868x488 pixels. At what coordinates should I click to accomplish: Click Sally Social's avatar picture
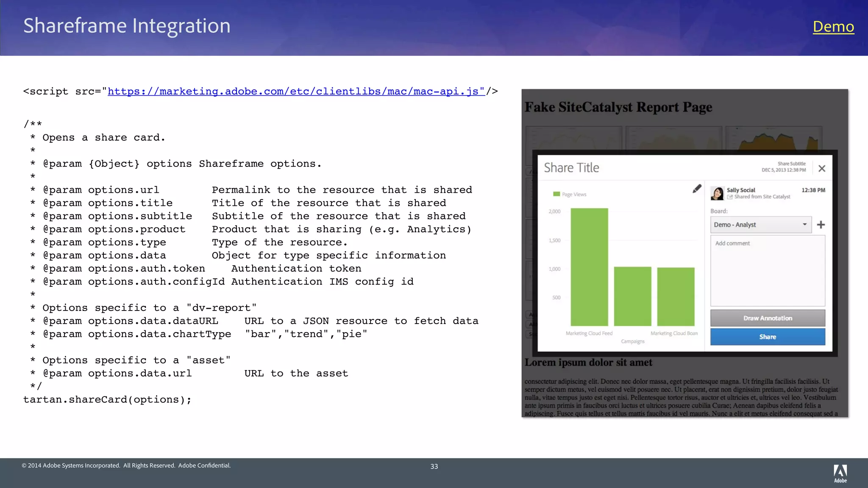[x=717, y=193]
